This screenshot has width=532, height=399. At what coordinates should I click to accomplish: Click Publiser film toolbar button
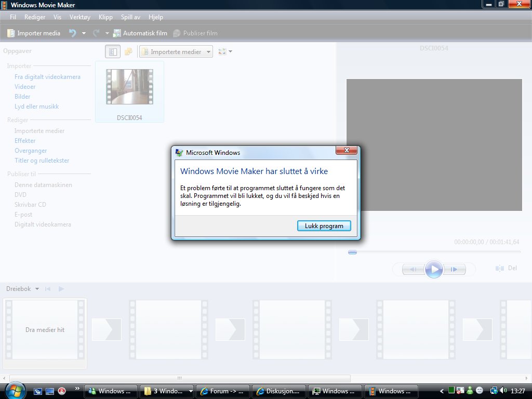click(x=195, y=33)
